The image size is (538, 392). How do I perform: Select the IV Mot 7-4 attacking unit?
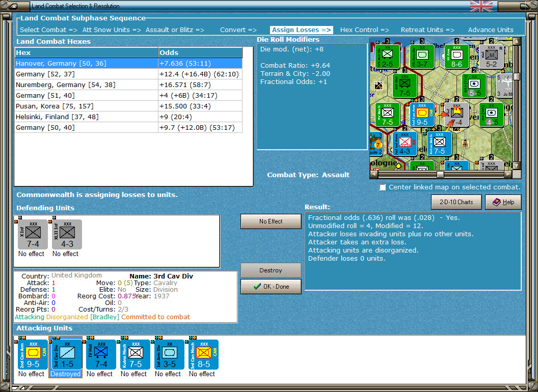click(101, 355)
